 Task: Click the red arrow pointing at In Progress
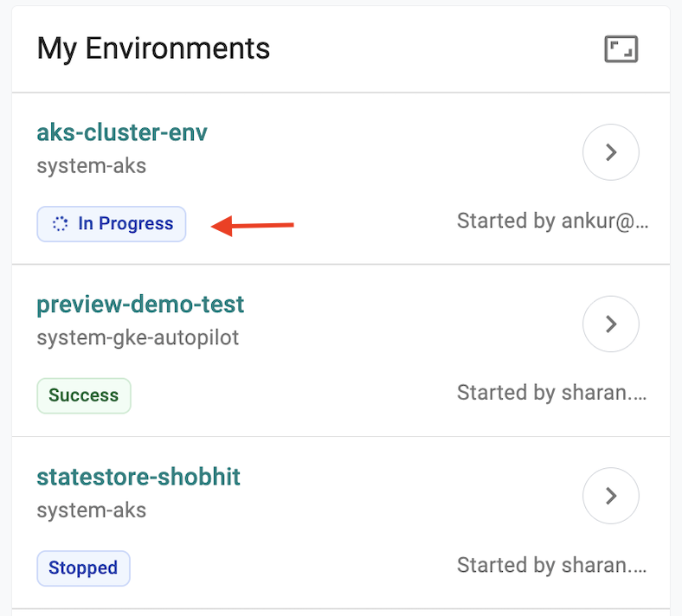pyautogui.click(x=254, y=227)
